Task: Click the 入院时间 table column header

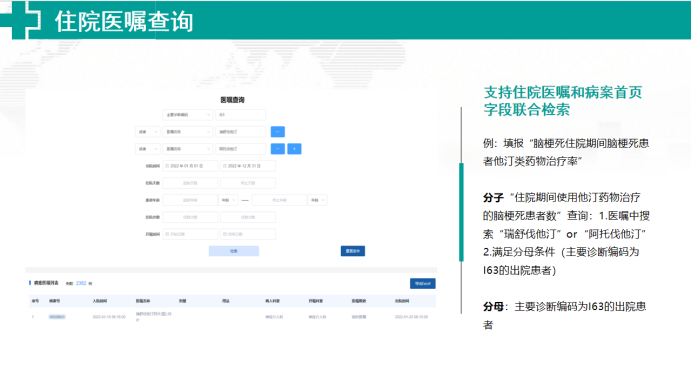Action: point(100,301)
